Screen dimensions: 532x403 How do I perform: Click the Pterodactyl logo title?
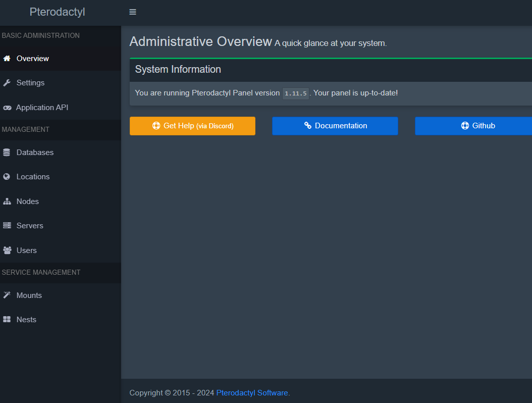point(58,12)
